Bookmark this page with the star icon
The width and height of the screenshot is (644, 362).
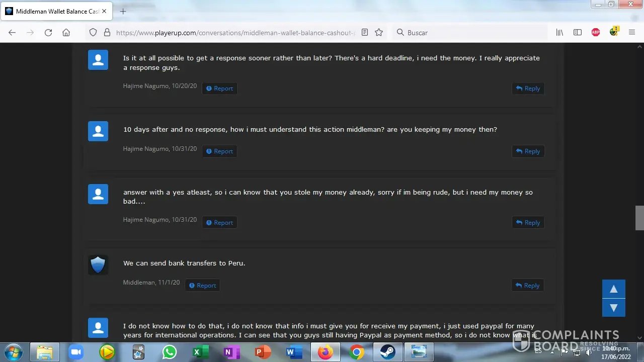(x=379, y=32)
